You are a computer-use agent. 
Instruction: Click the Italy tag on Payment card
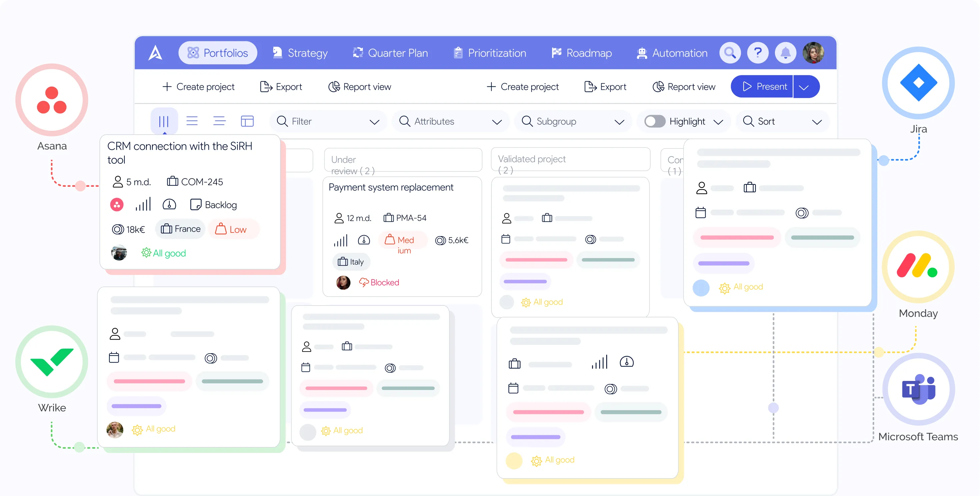coord(351,262)
